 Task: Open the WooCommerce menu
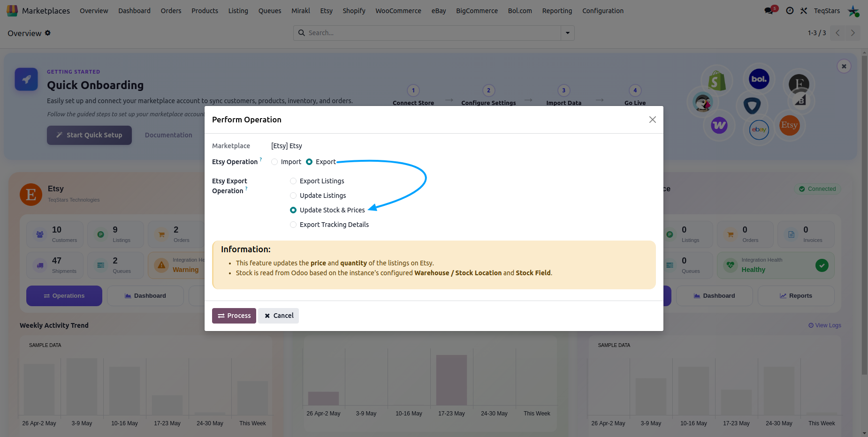pos(398,11)
